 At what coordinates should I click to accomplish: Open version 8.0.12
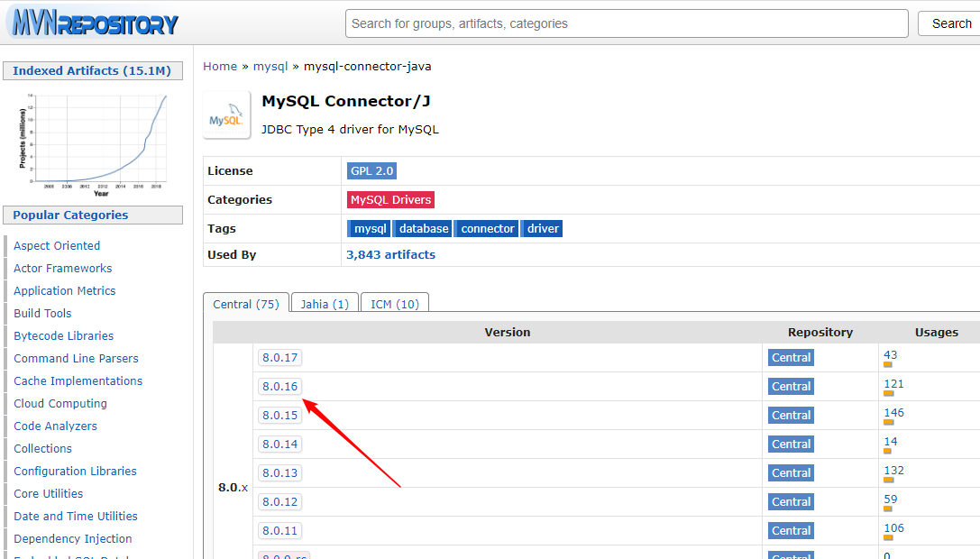pyautogui.click(x=280, y=501)
